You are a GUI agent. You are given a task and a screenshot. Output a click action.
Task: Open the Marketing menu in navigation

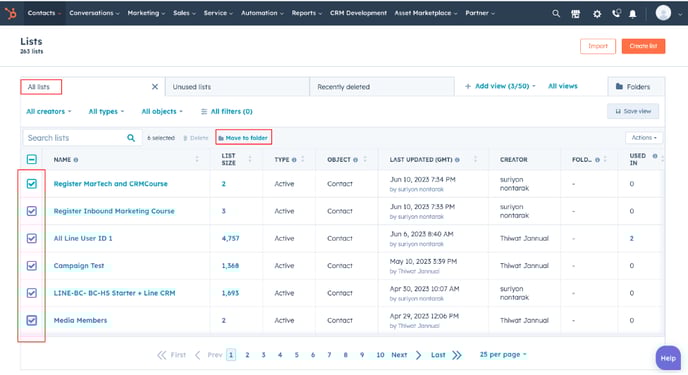click(x=146, y=13)
